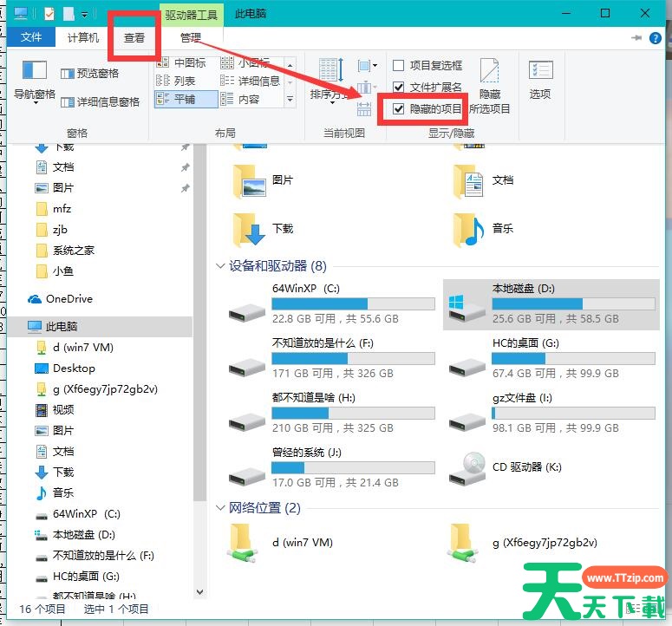This screenshot has width=672, height=626.
Task: Switch to the 计算机 (Computer) tab
Action: (x=83, y=37)
